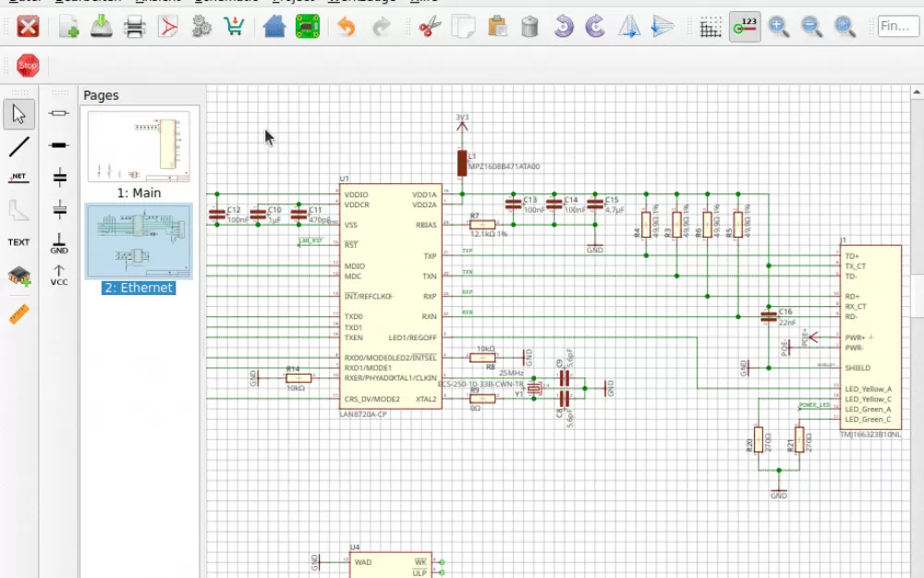The height and width of the screenshot is (578, 924).
Task: Select resistor R7 12,1kΩ
Action: pos(482,225)
